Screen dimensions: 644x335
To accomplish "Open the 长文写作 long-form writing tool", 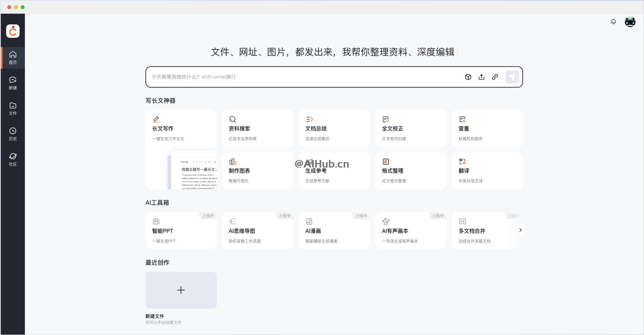I will [x=181, y=128].
